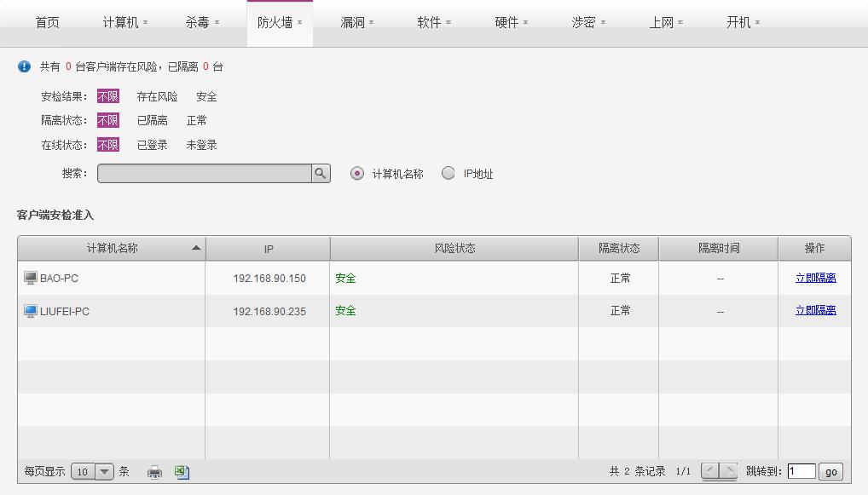The height and width of the screenshot is (495, 868).
Task: Click the printer icon in footer
Action: [x=154, y=472]
